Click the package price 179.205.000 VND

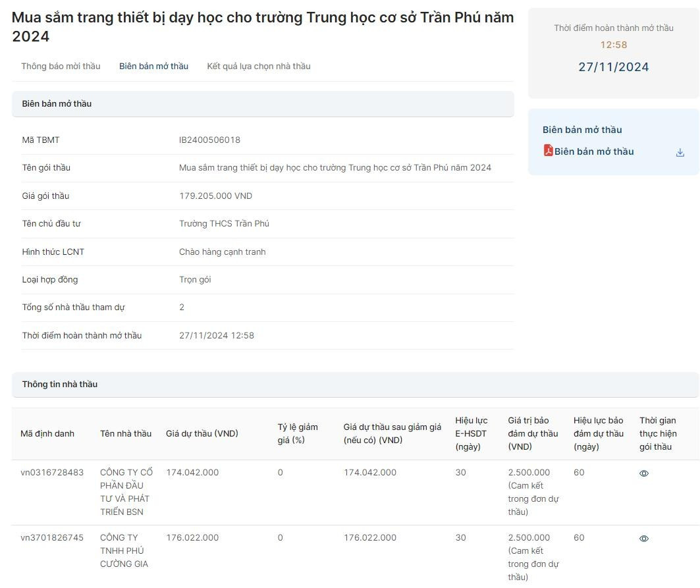coord(215,196)
